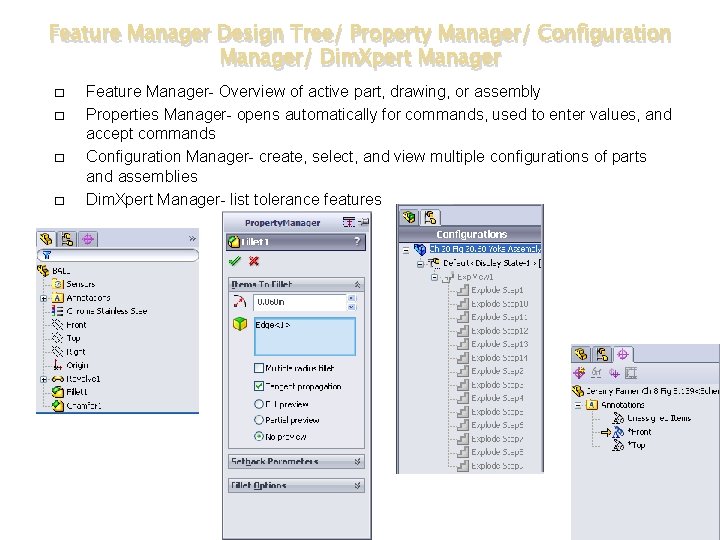Click the cube icon beside the Edge<1> selection box
Image resolution: width=720 pixels, height=540 pixels.
click(240, 324)
